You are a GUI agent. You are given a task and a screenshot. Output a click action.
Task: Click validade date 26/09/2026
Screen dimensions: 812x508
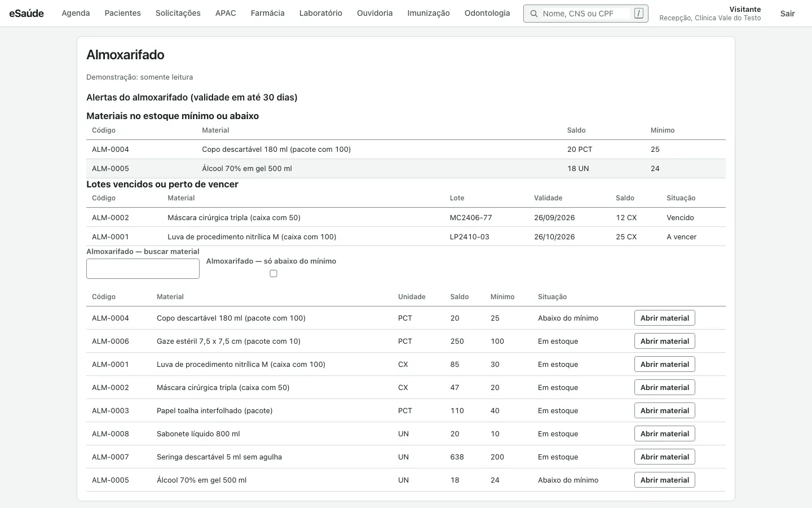pos(554,217)
